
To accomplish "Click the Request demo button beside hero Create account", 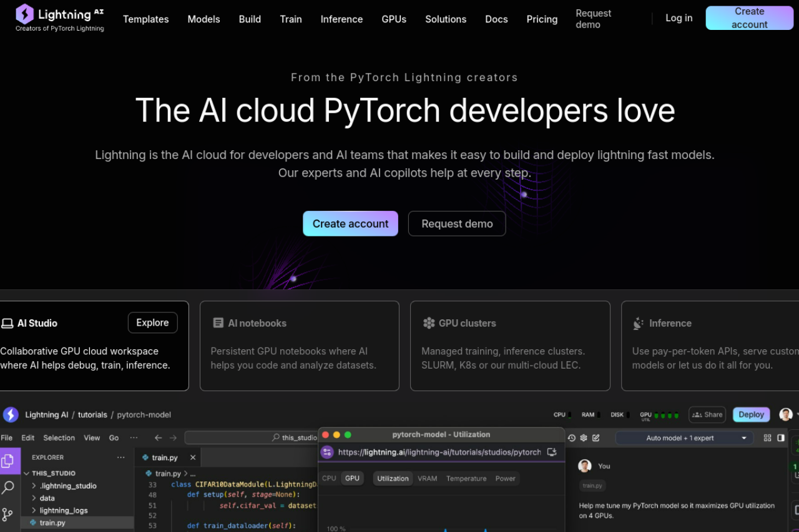I will click(457, 223).
